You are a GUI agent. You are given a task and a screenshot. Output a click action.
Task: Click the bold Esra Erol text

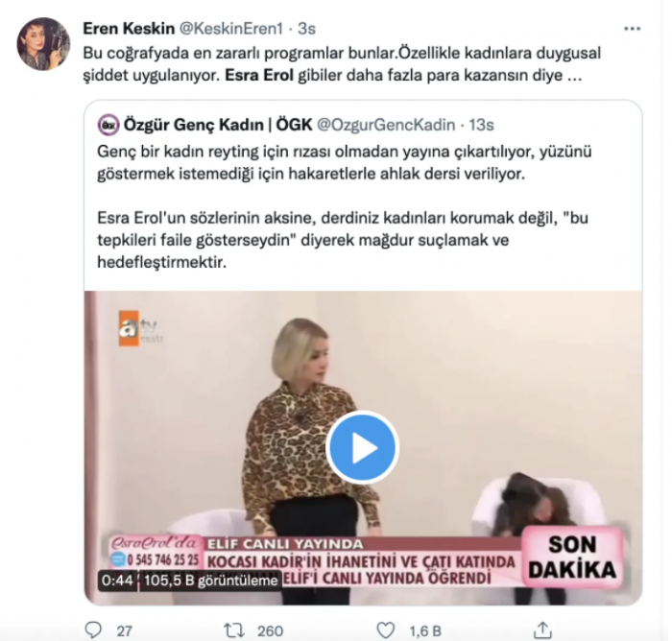pyautogui.click(x=259, y=75)
